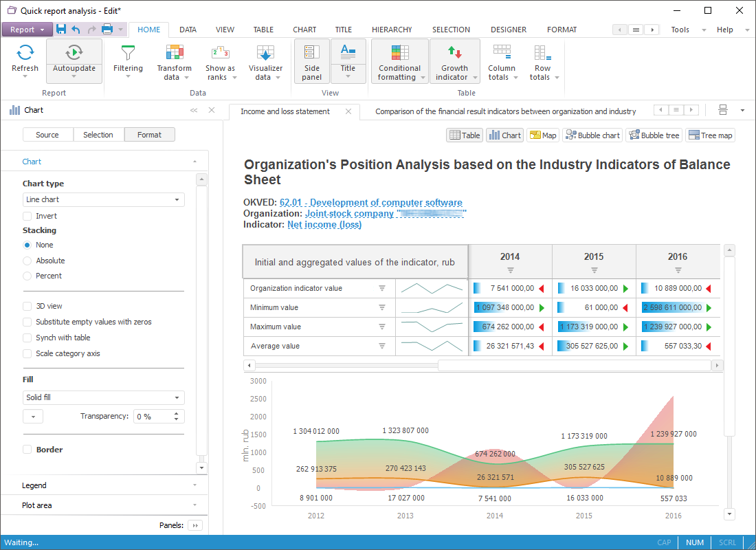Screen dimensions: 756x550
Task: Click the Refresh icon in the ribbon
Action: coord(25,54)
